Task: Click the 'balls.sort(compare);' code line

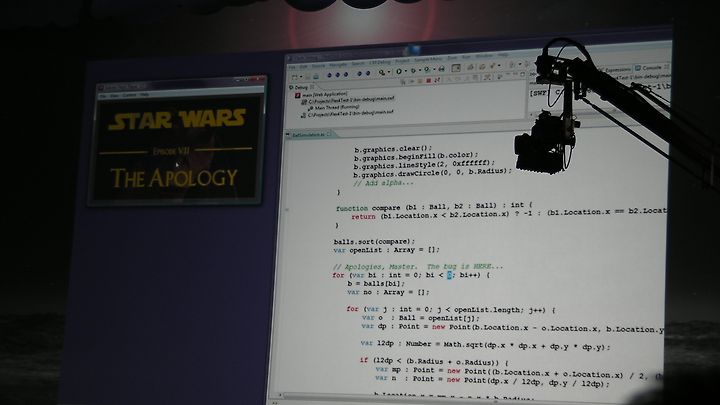Action: [x=374, y=242]
